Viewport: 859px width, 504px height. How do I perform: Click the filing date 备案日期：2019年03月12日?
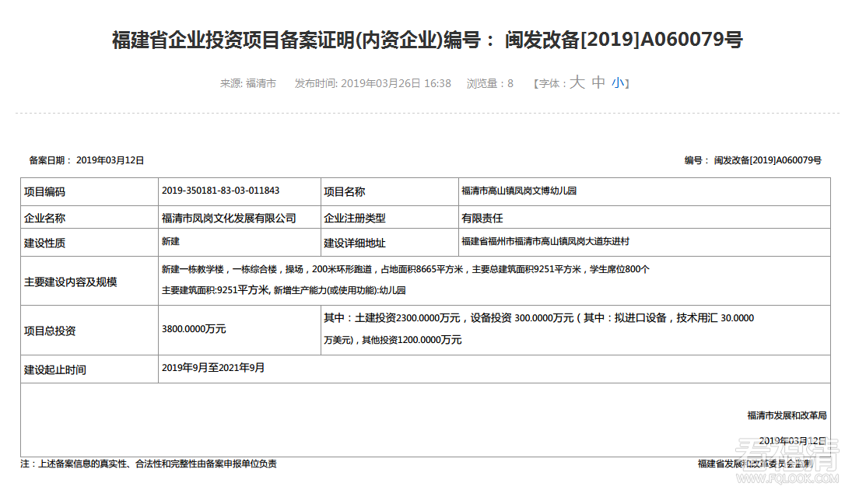(x=86, y=160)
